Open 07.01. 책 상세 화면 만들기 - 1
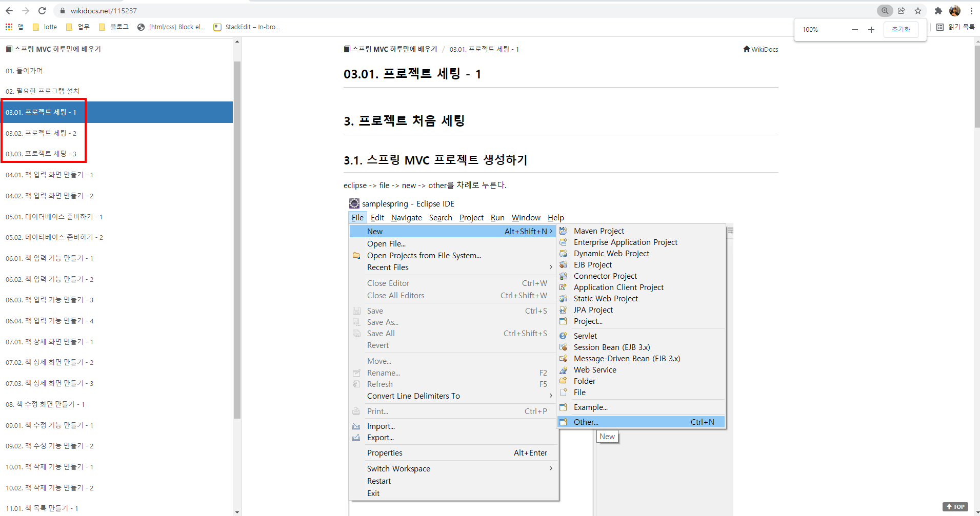Viewport: 980px width, 516px height. 50,342
